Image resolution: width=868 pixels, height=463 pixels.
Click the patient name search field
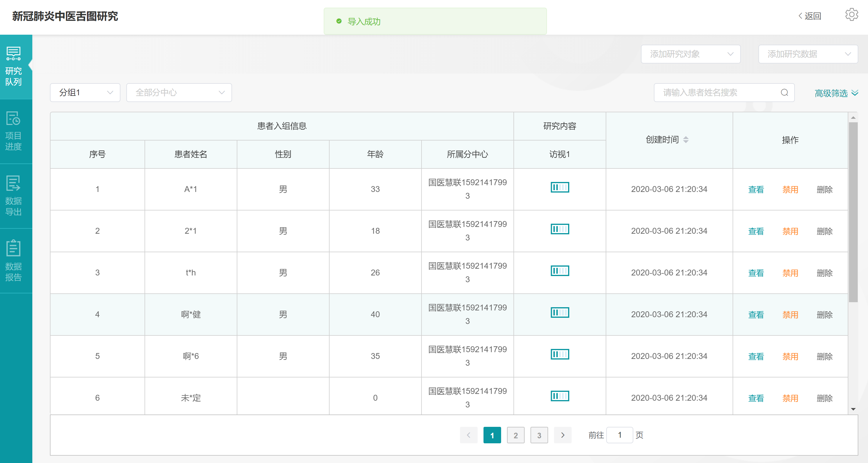pos(718,92)
